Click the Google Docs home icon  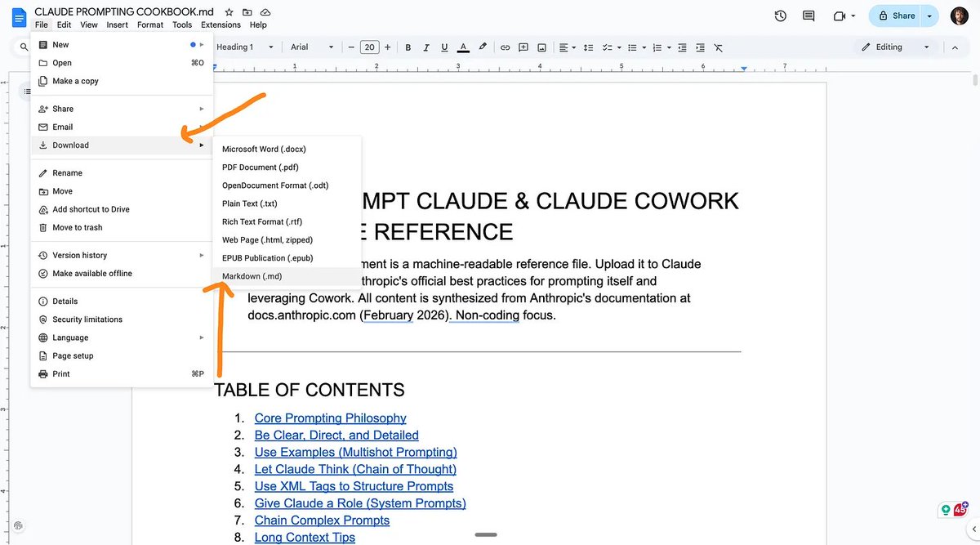click(x=18, y=16)
